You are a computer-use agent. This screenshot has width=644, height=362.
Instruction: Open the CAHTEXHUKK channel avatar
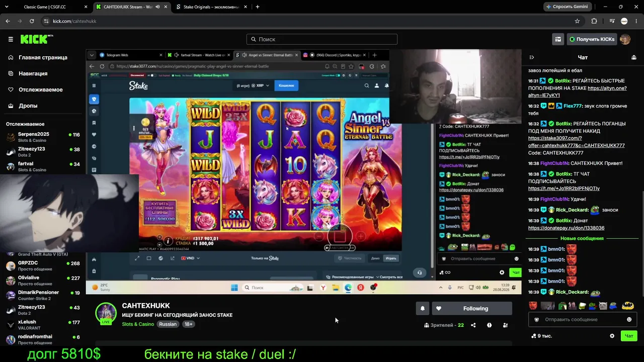click(106, 313)
